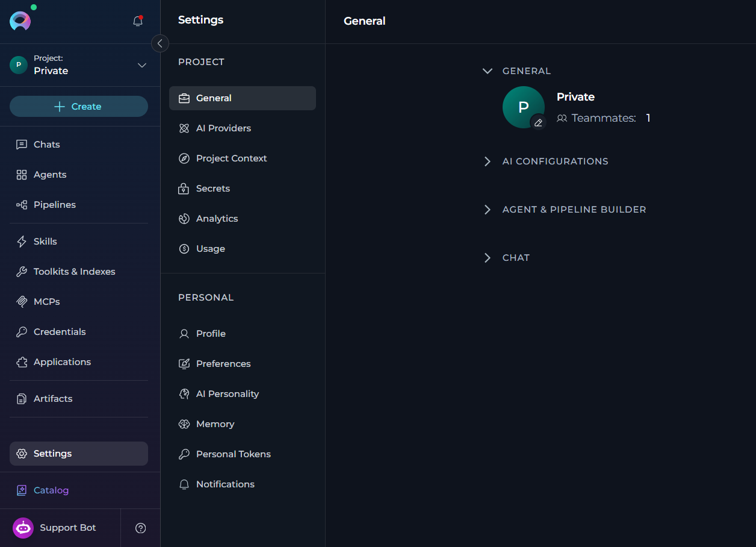Open MCPs in the sidebar
The width and height of the screenshot is (756, 547).
47,302
